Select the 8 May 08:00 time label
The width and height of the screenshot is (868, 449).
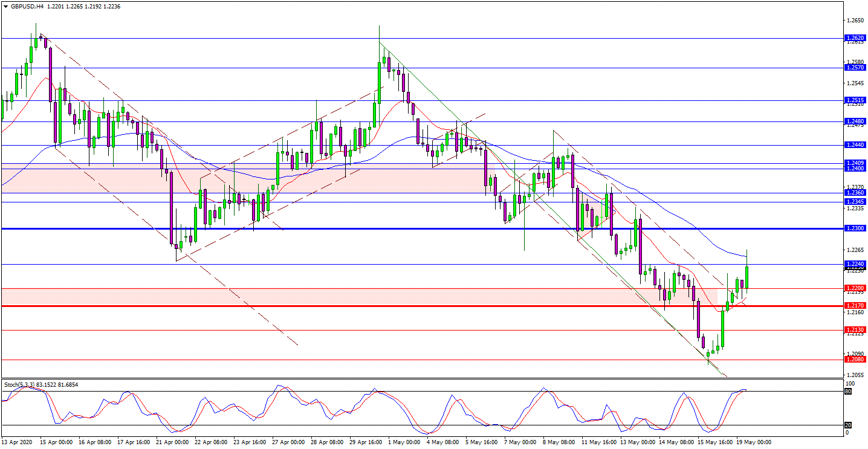coord(559,442)
